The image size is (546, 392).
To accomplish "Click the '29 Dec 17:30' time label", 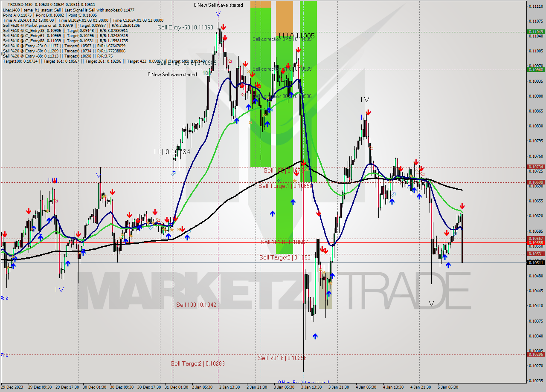I will pyautogui.click(x=67, y=387).
